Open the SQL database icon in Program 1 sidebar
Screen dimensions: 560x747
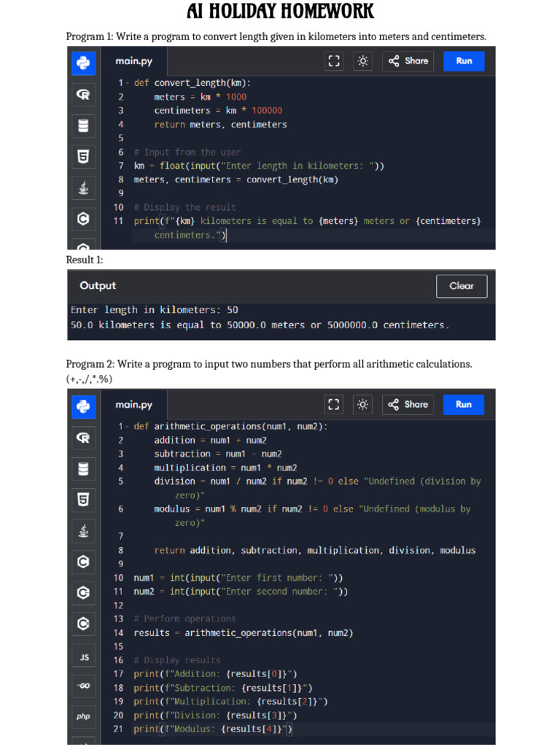coord(83,125)
